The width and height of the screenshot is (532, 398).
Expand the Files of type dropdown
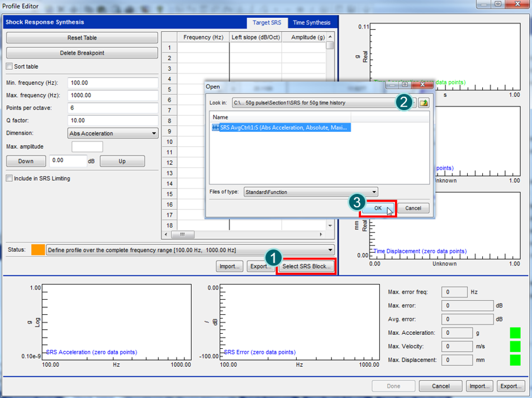(x=311, y=192)
